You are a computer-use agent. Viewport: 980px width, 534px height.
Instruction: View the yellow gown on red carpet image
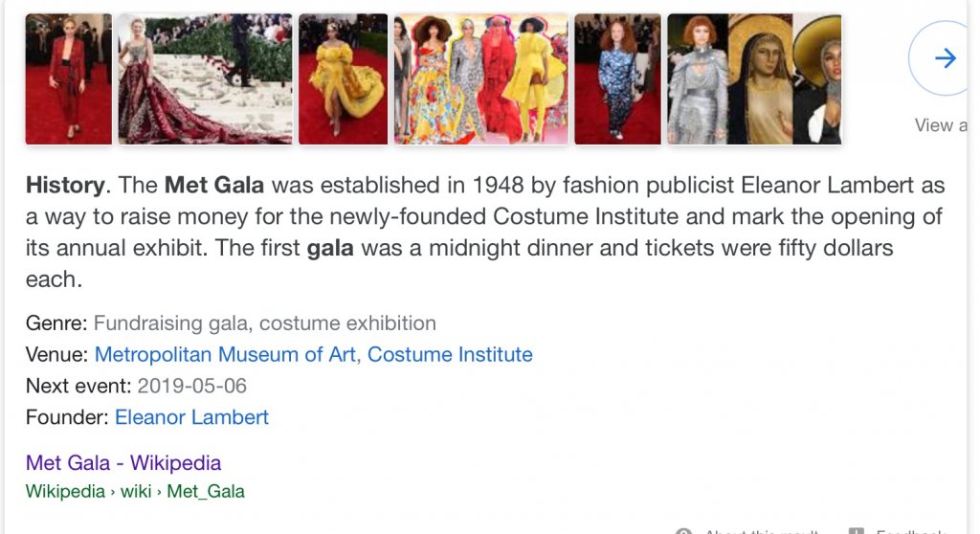click(x=343, y=78)
